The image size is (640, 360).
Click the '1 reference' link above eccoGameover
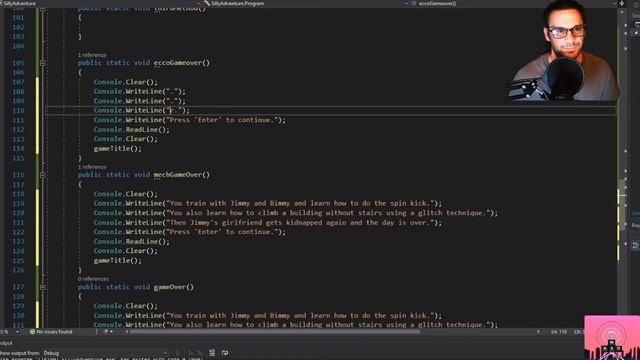tap(92, 55)
